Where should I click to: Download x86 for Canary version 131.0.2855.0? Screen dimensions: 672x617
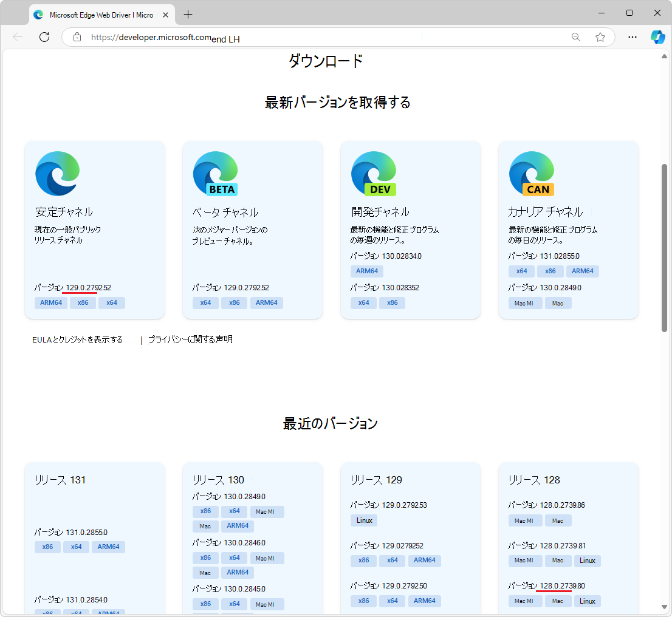550,271
